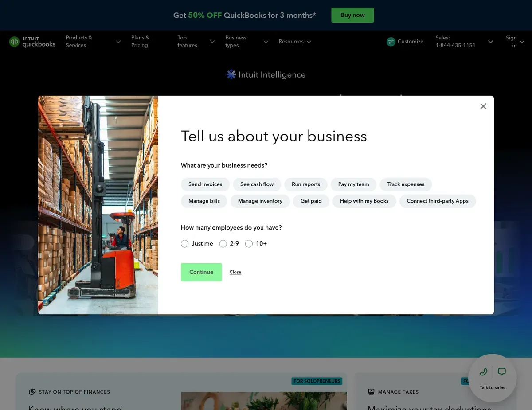Select the 2-9 employees radio button

(223, 244)
